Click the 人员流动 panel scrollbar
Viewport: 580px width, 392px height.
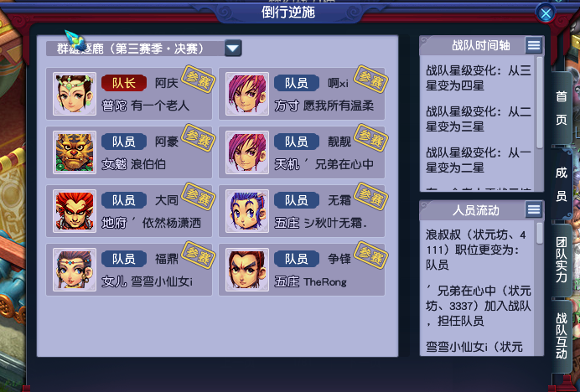(539, 233)
